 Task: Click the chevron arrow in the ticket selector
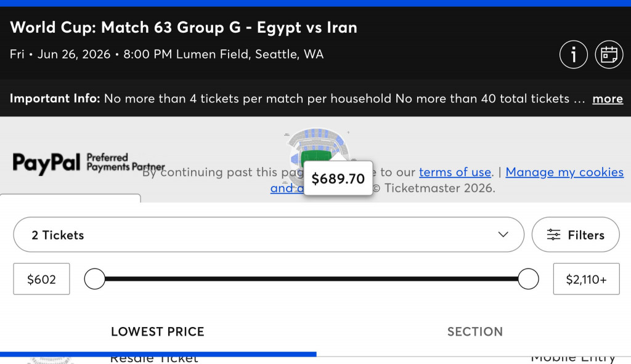[503, 235]
